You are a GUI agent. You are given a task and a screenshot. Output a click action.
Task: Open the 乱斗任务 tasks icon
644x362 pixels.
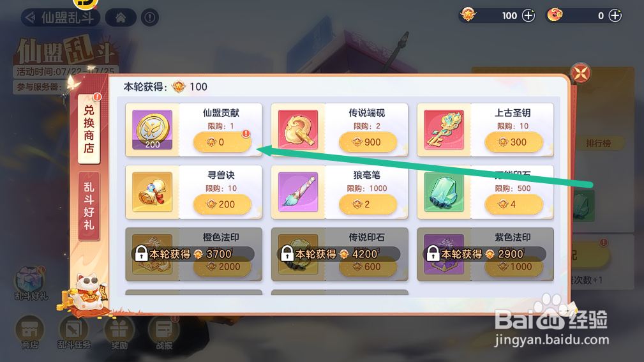point(74,332)
